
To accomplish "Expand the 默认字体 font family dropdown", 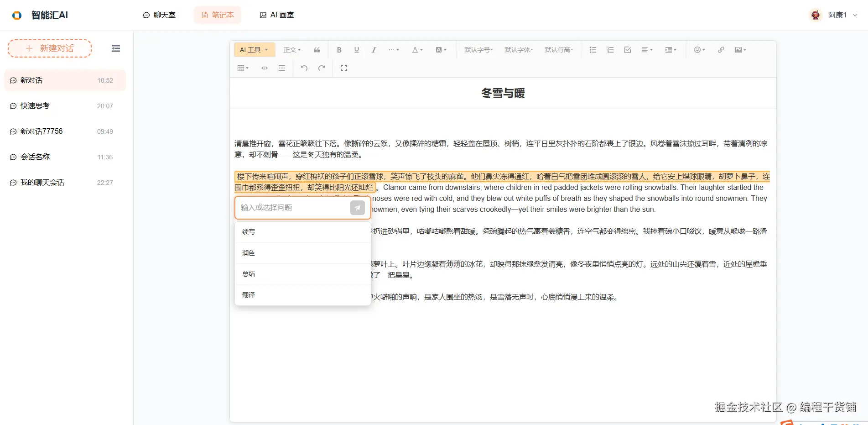I will point(518,50).
